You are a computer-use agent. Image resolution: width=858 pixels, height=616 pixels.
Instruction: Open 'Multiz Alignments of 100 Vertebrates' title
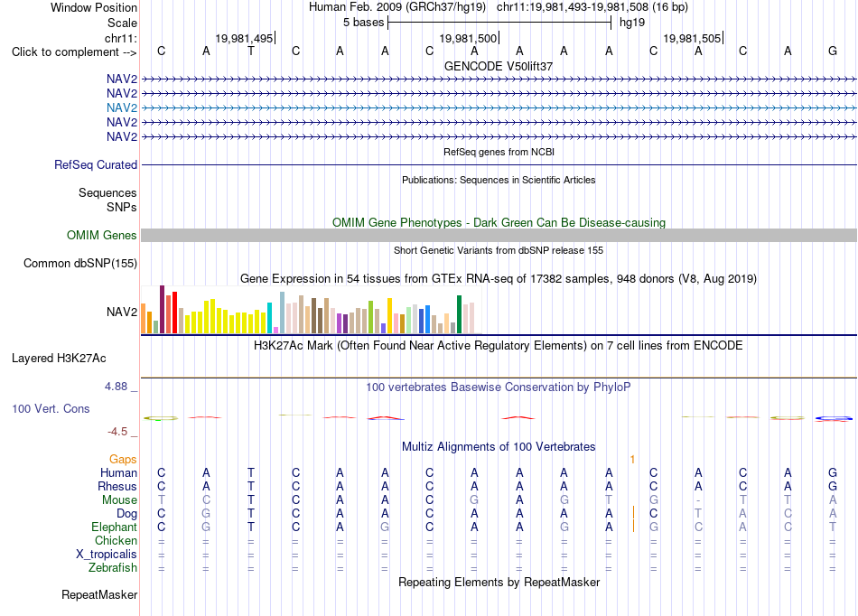pos(499,446)
